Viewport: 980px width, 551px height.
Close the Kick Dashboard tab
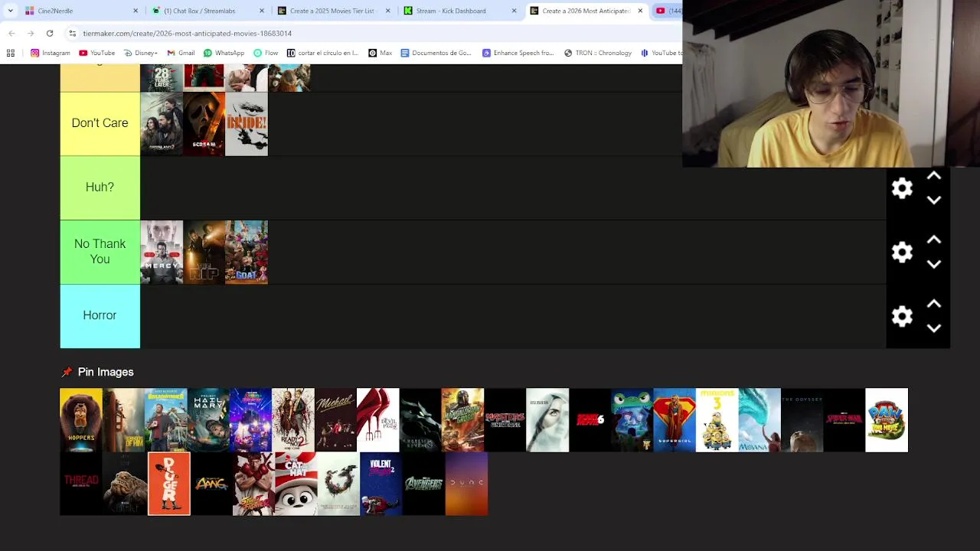tap(514, 11)
